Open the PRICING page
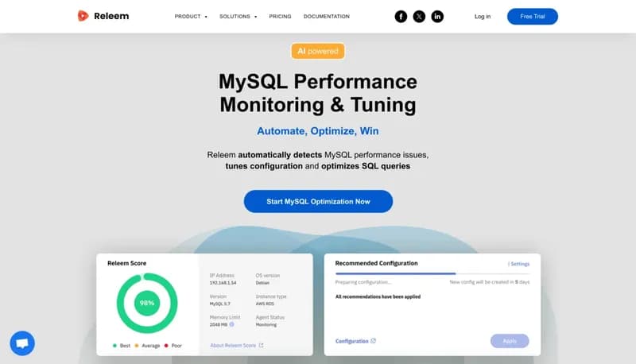This screenshot has height=364, width=636. click(x=280, y=17)
